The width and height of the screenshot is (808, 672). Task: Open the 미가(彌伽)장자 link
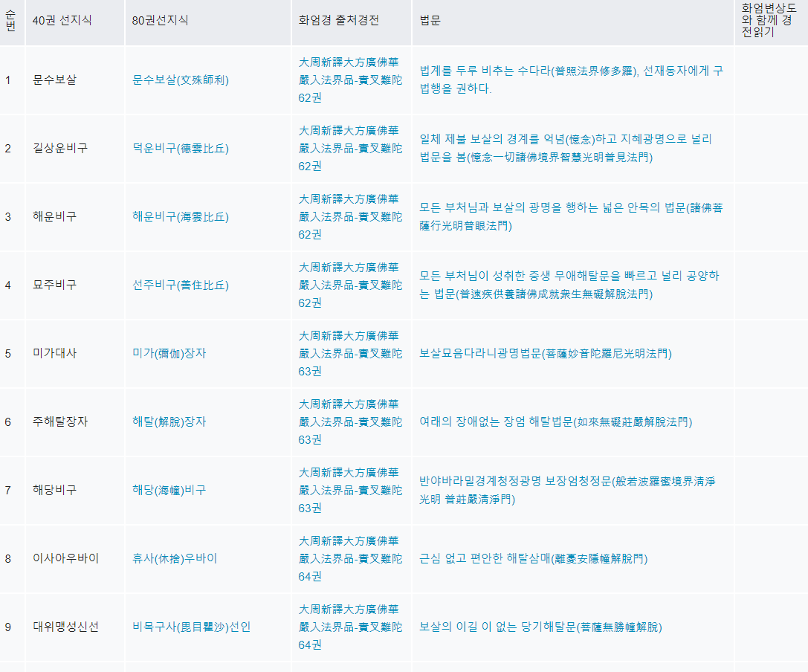point(169,353)
